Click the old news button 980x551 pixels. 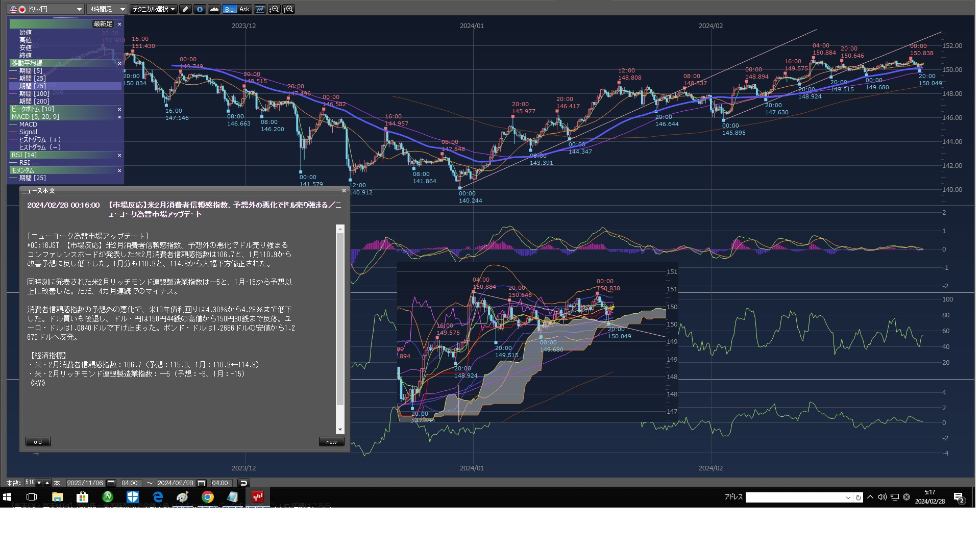pyautogui.click(x=38, y=442)
